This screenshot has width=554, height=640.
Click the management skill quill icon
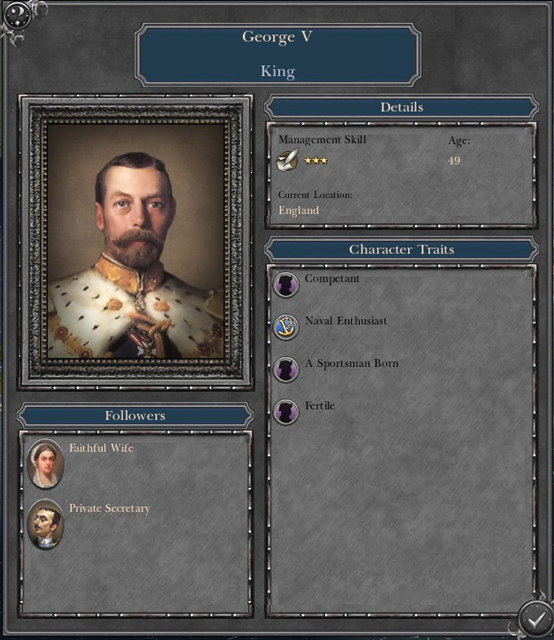[288, 160]
